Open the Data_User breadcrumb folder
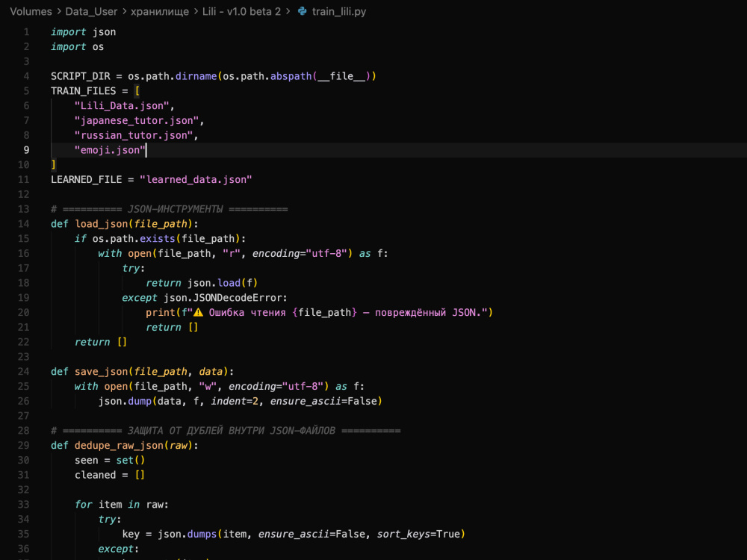 click(x=91, y=11)
